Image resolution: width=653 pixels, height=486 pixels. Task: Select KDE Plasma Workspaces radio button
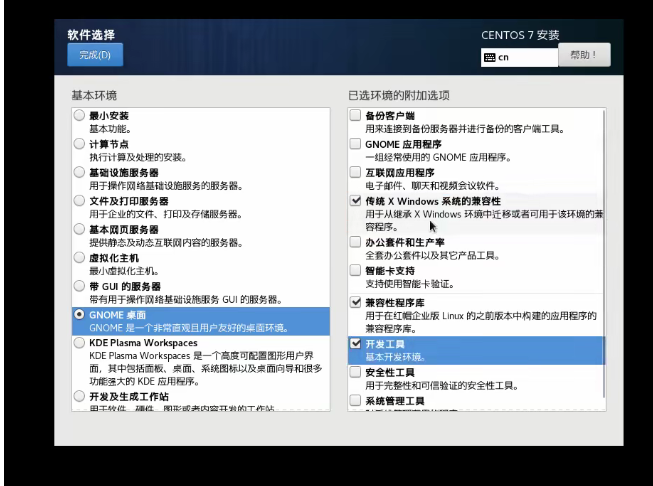click(x=79, y=343)
